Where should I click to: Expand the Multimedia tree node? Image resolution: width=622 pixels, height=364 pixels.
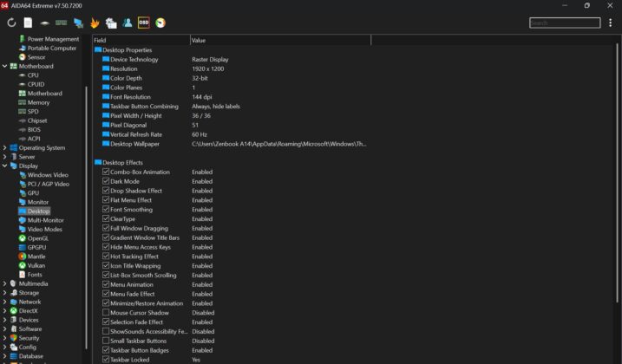pyautogui.click(x=4, y=283)
